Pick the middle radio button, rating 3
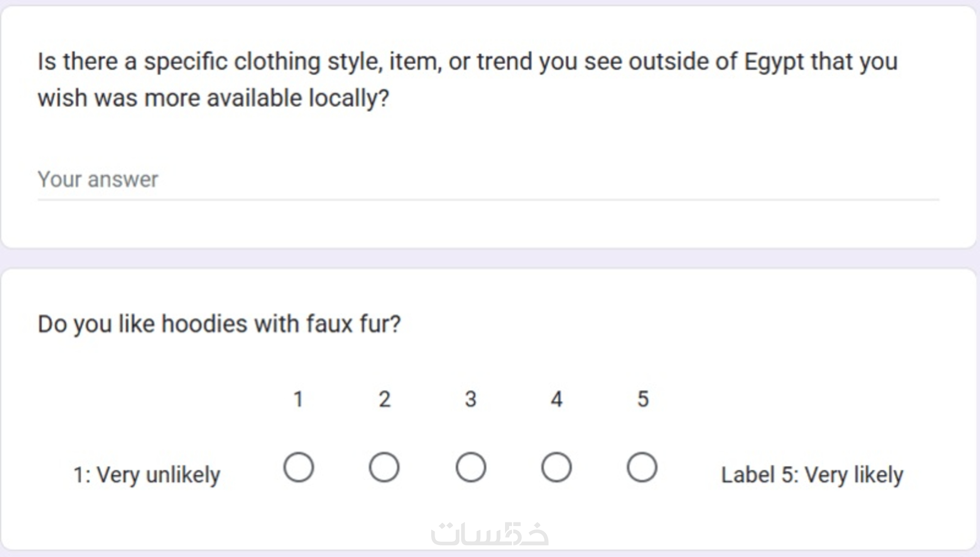The image size is (980, 557). click(x=471, y=467)
